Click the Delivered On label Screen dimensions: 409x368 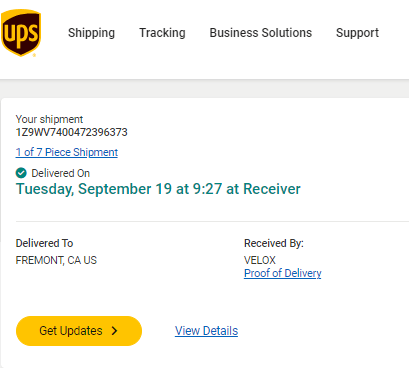[61, 173]
